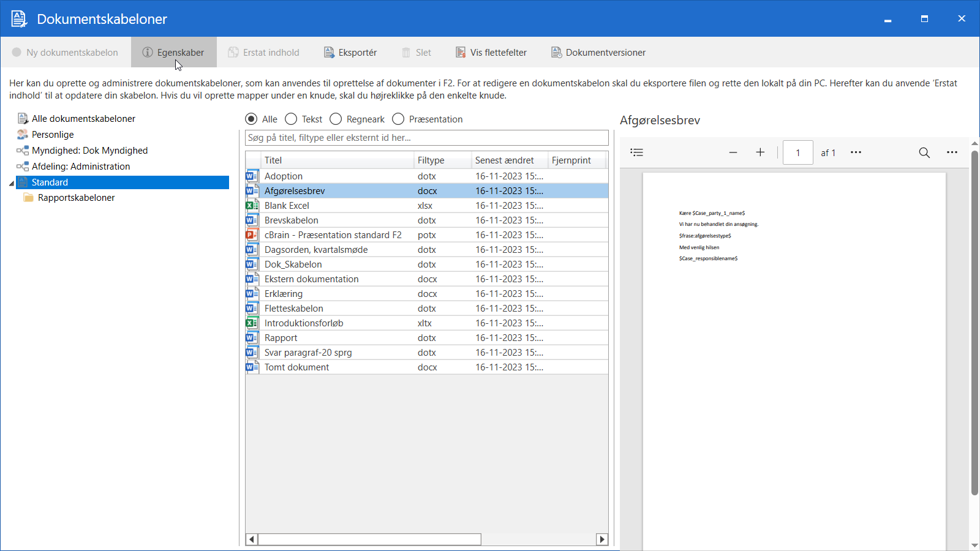Click Word icon of Tomt dokument row

tap(252, 367)
